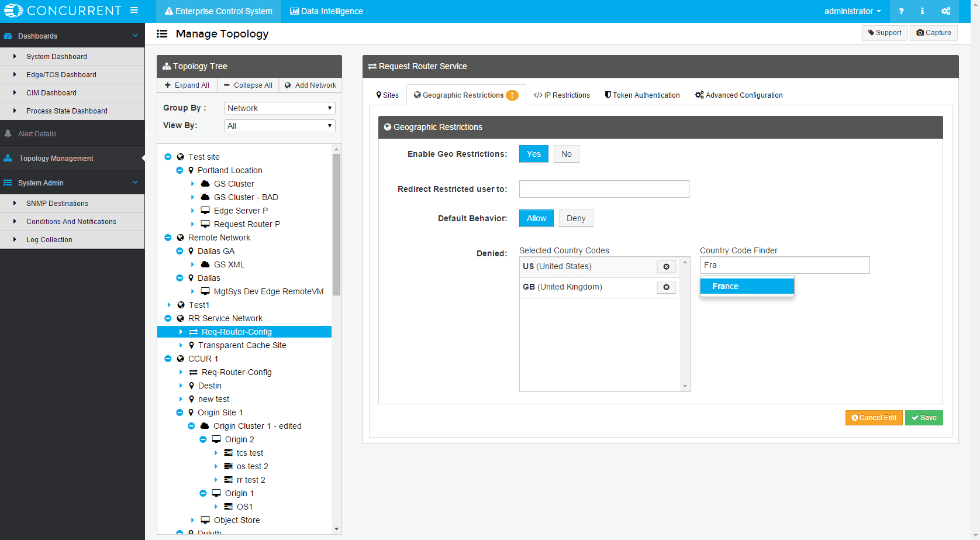Click the server icon beside tcs test
The width and height of the screenshot is (980, 540).
pyautogui.click(x=228, y=453)
